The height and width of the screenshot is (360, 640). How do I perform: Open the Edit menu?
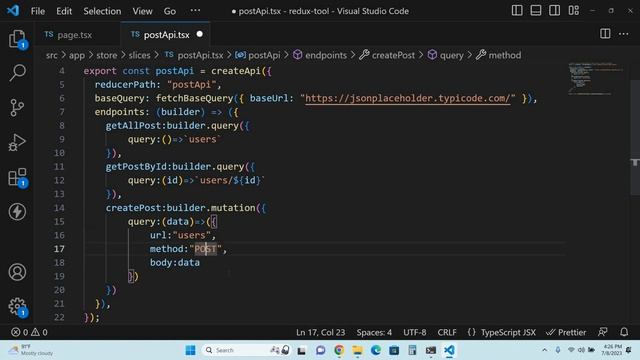pos(64,11)
